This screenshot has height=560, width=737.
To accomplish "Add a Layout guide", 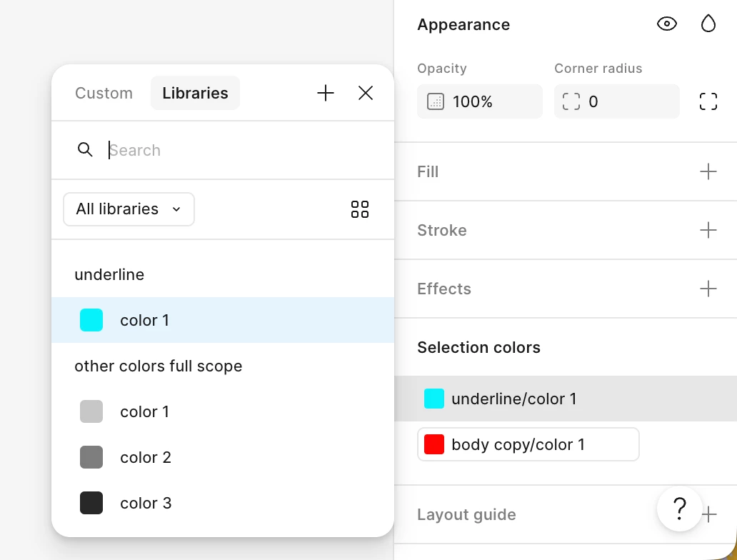I will tap(710, 514).
